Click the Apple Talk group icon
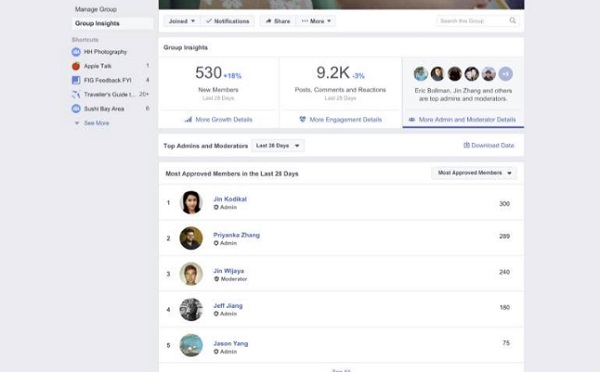 click(x=76, y=66)
